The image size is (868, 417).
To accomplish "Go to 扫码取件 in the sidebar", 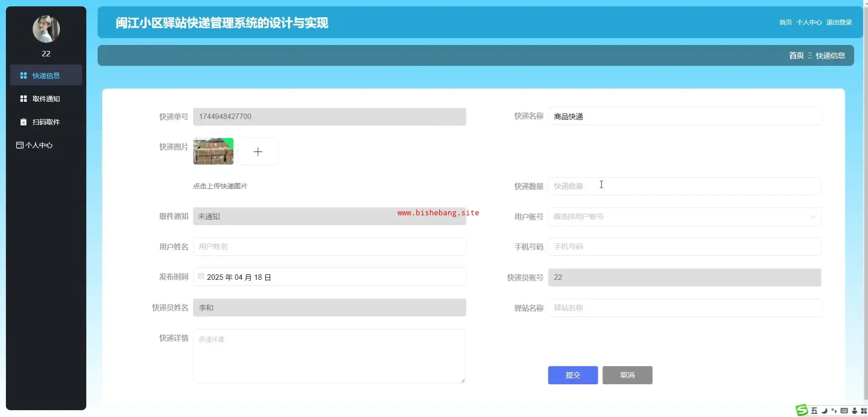I will [46, 122].
